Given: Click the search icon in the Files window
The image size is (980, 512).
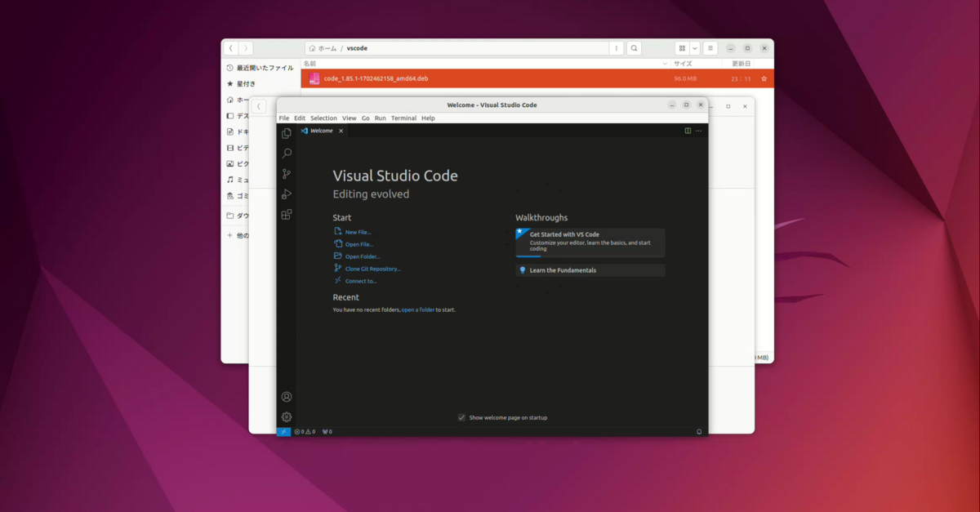Looking at the screenshot, I should click(635, 48).
